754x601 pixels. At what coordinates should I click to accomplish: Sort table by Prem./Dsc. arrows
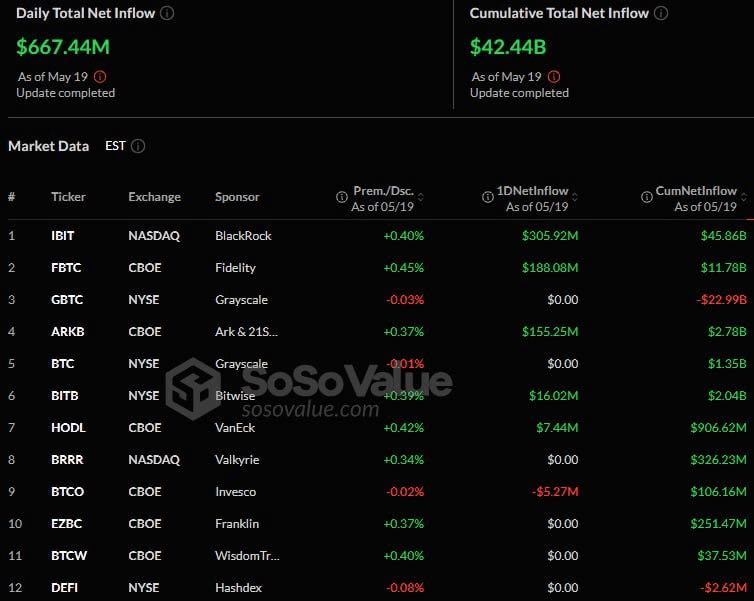coord(421,197)
